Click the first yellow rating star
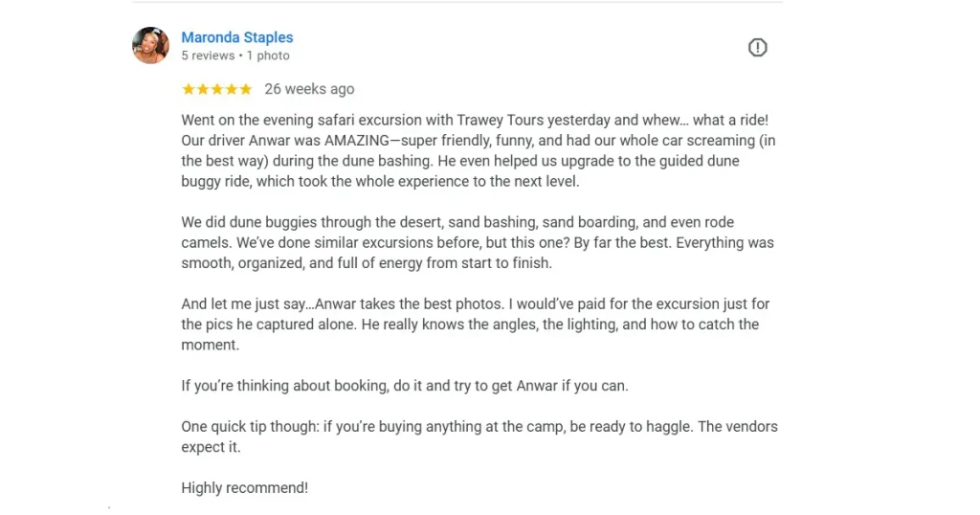980x515 pixels. click(189, 89)
